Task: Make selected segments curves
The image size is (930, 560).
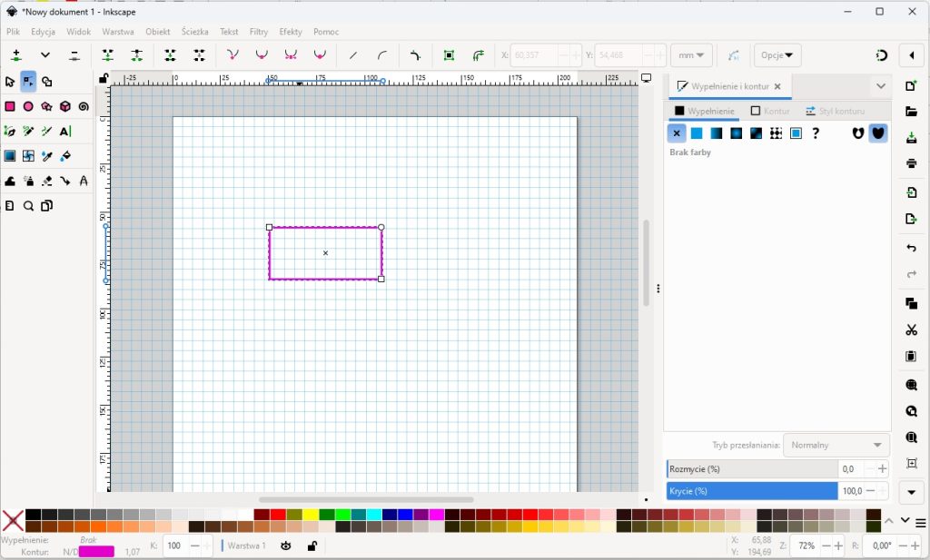Action: 382,55
